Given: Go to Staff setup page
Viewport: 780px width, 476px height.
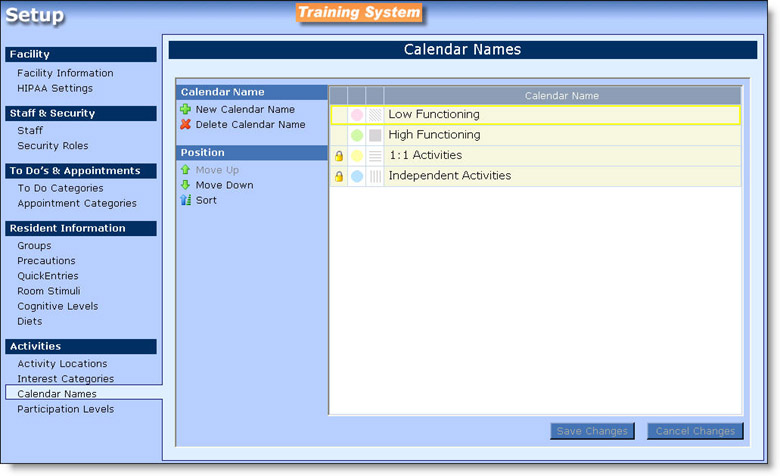Looking at the screenshot, I should pos(30,130).
